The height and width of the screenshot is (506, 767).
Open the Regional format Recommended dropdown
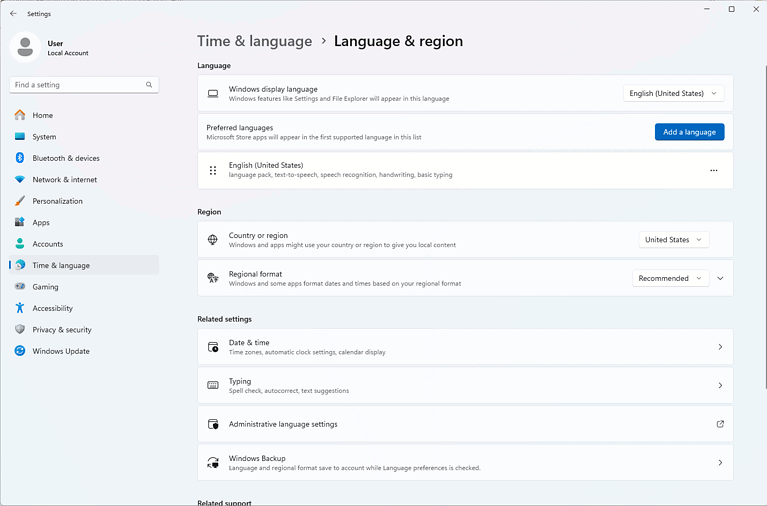(669, 278)
